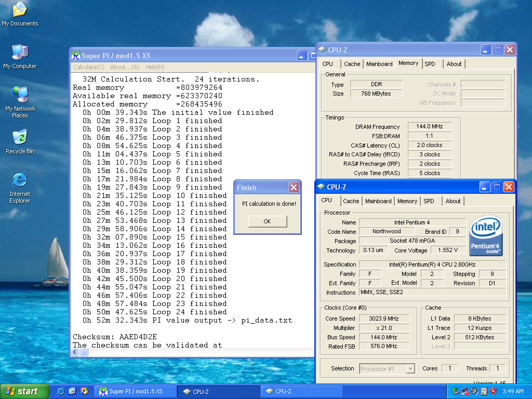
Task: Select Memory tab in back CPU-Z window
Action: click(408, 63)
